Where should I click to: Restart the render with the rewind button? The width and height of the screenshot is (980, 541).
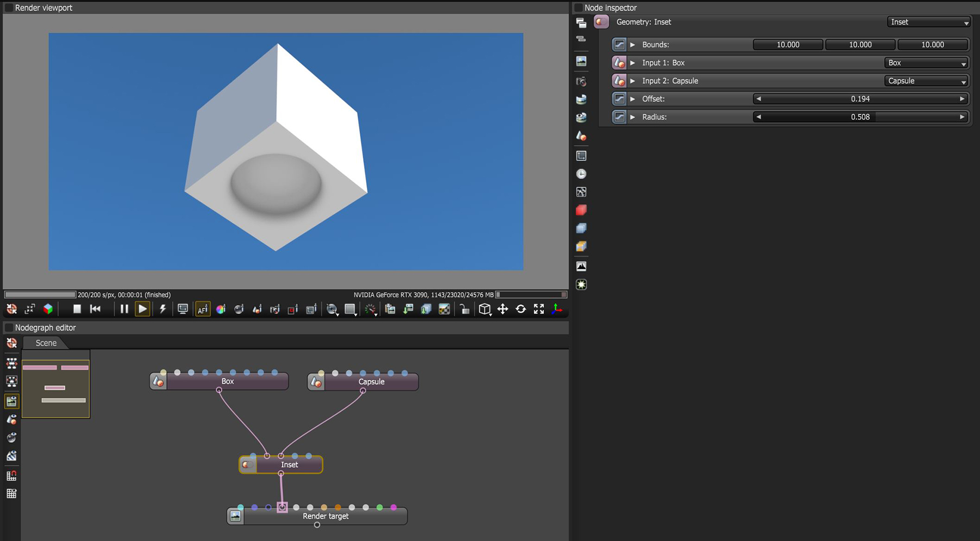pos(95,309)
